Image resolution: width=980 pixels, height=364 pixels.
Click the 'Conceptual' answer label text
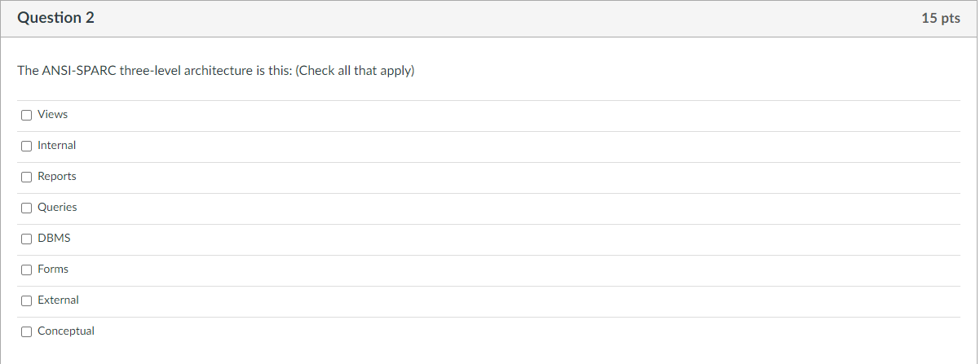coord(66,331)
